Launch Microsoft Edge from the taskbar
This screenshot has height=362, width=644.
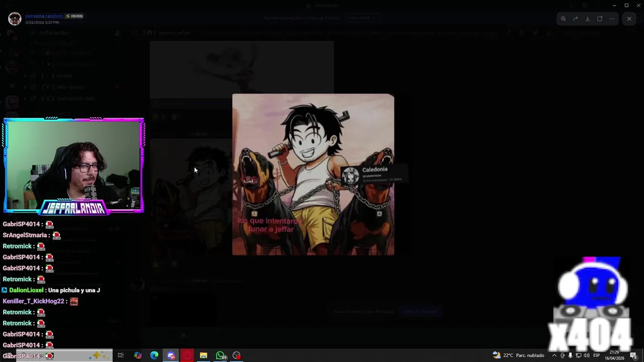(154, 355)
